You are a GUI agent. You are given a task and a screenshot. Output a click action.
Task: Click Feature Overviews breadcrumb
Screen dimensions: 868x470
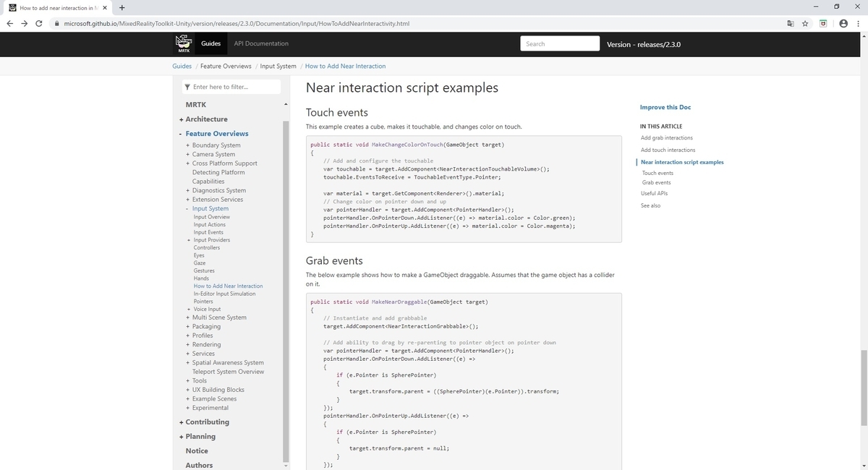coord(226,66)
